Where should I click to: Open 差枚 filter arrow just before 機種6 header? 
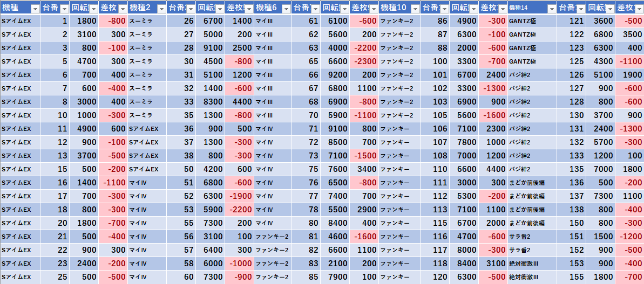248,9
